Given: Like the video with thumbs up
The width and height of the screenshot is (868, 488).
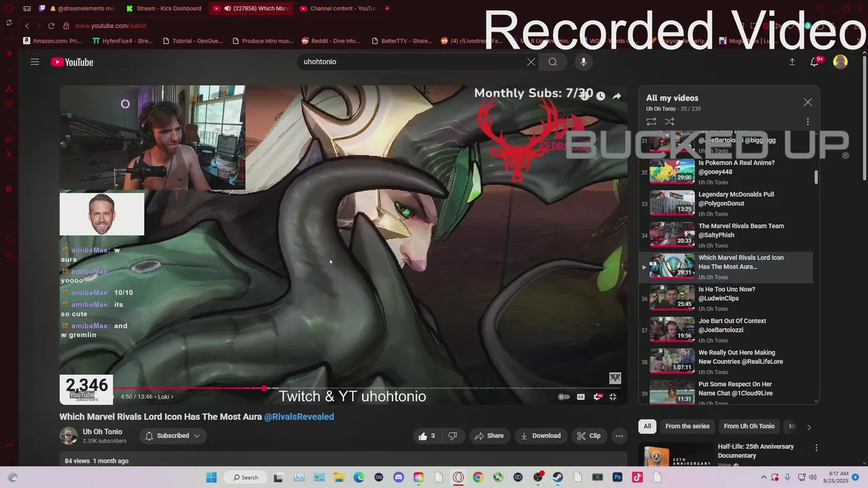Looking at the screenshot, I should click(427, 436).
